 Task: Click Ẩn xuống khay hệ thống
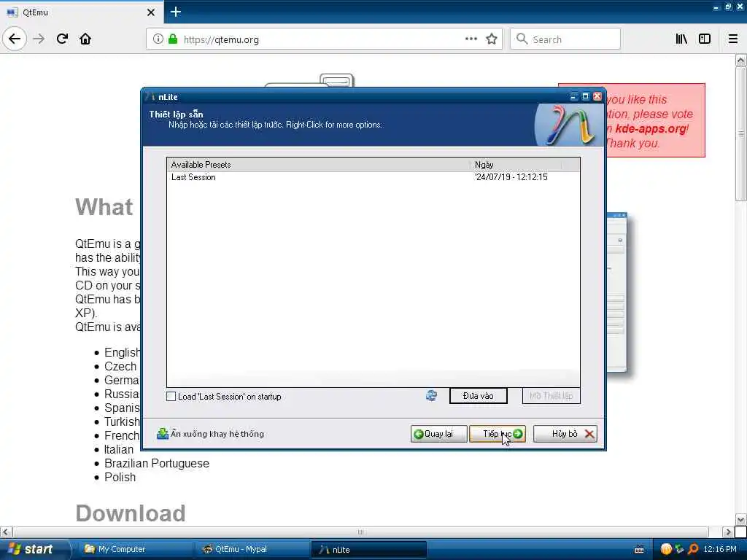click(x=210, y=434)
